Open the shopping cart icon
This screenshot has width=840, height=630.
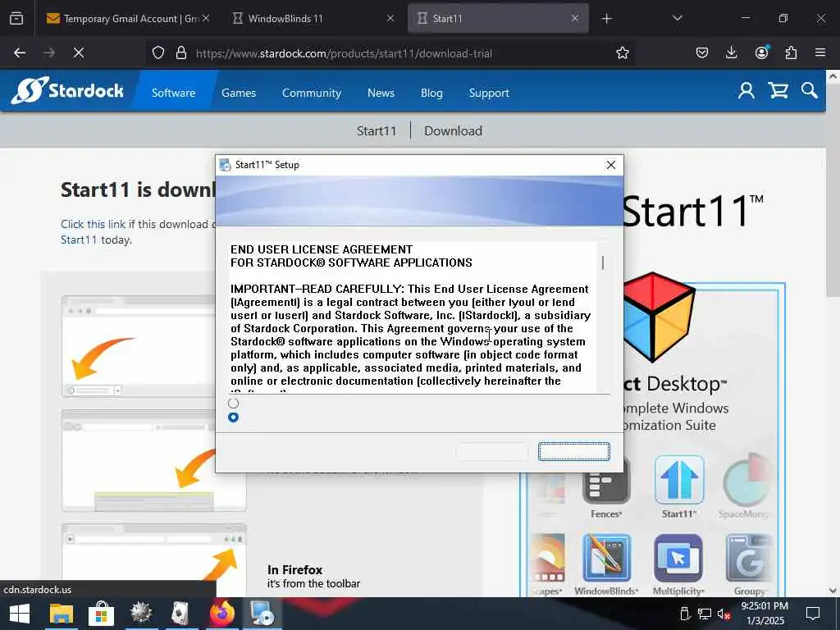click(x=778, y=90)
